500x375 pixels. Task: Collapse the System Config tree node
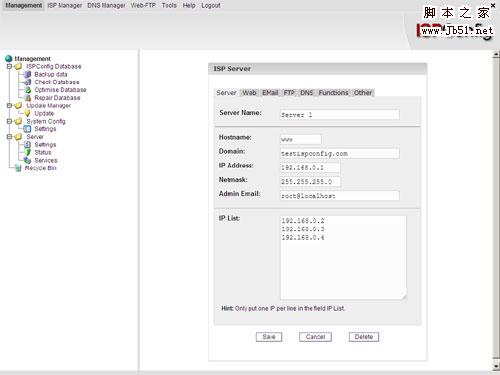(x=9, y=121)
